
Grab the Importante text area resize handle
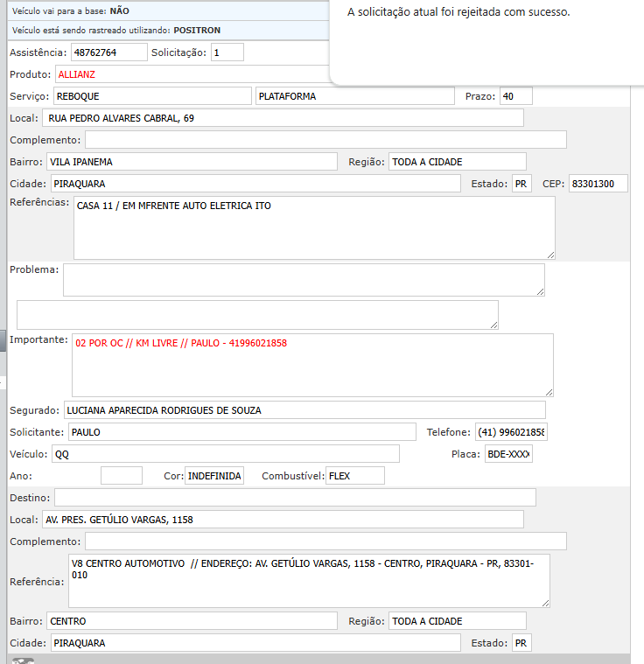pyautogui.click(x=549, y=392)
